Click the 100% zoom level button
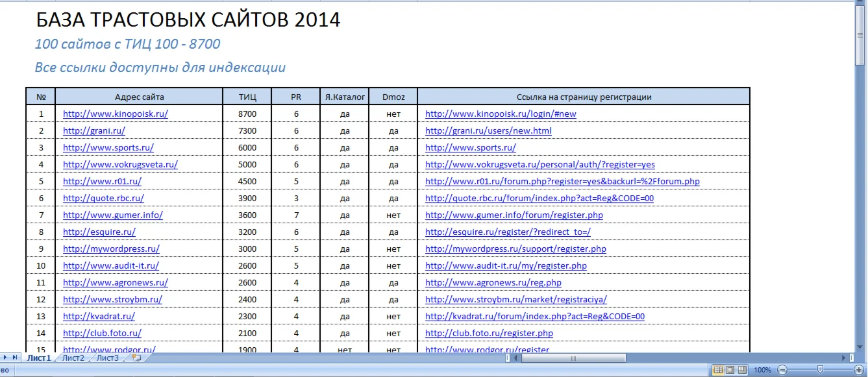 pos(763,370)
